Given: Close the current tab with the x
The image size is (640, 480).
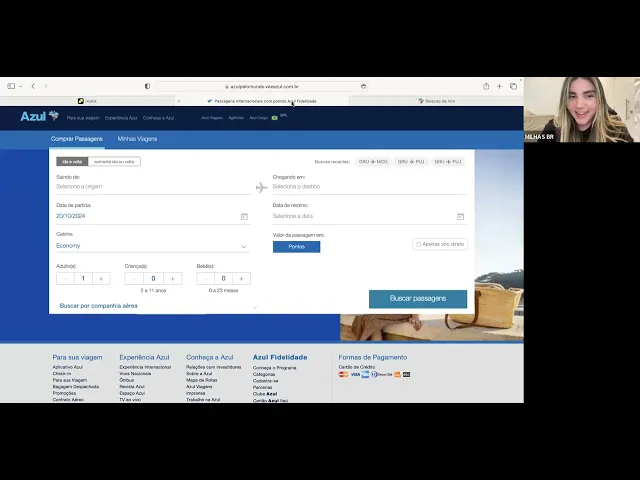Looking at the screenshot, I should tap(178, 101).
